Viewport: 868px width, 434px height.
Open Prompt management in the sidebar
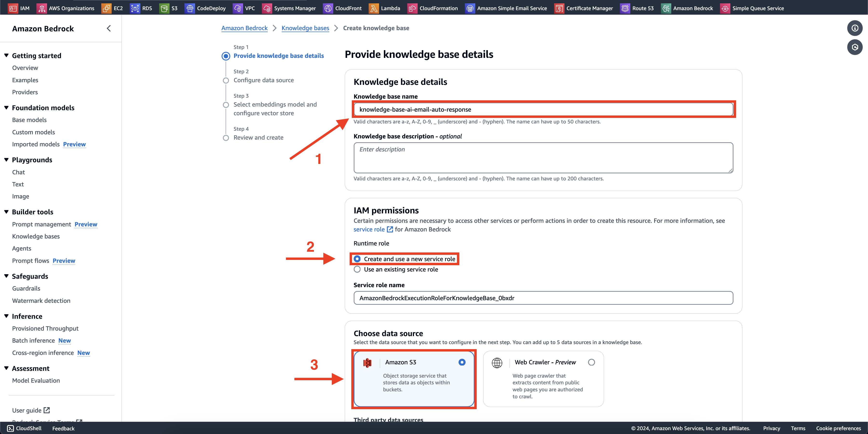[x=41, y=224]
